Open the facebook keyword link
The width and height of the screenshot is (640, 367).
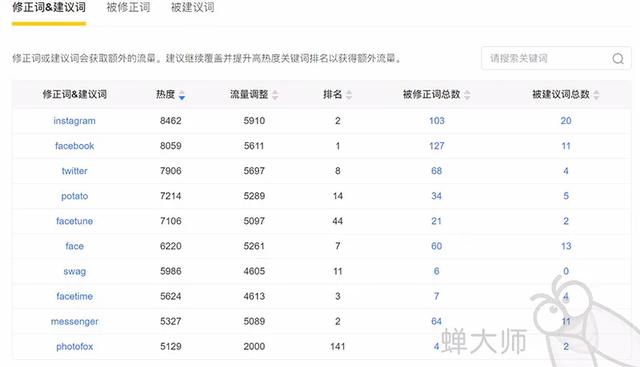click(x=74, y=146)
